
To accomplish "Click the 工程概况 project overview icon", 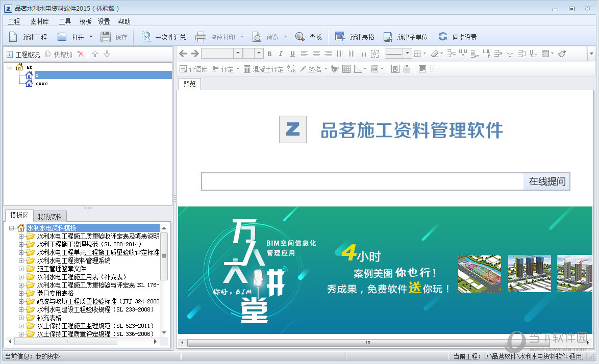I will (x=10, y=55).
